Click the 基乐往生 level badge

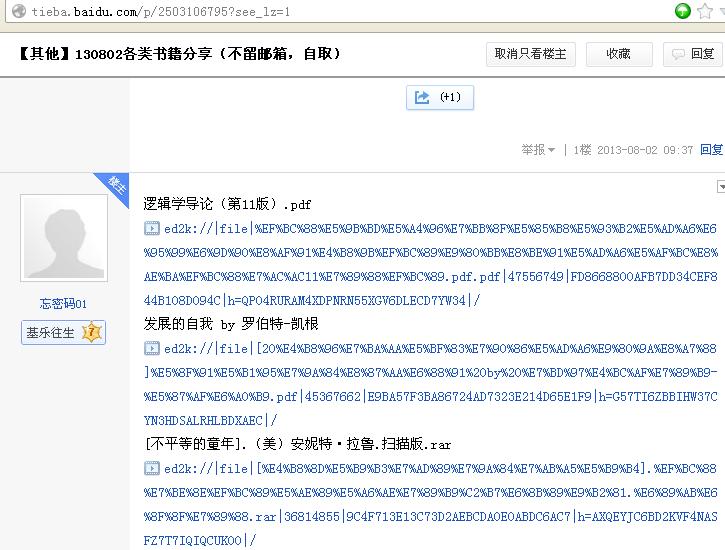point(63,332)
